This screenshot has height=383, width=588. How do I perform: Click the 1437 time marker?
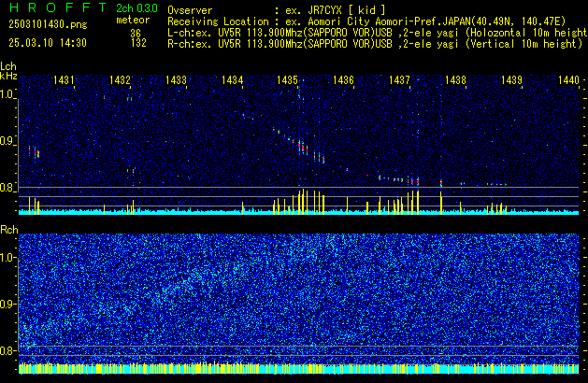pyautogui.click(x=399, y=80)
